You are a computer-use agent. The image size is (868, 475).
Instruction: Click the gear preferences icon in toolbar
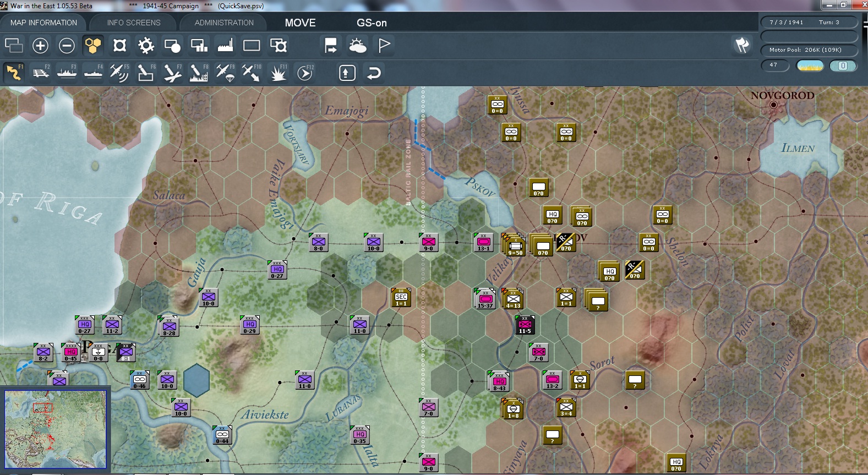(x=146, y=46)
